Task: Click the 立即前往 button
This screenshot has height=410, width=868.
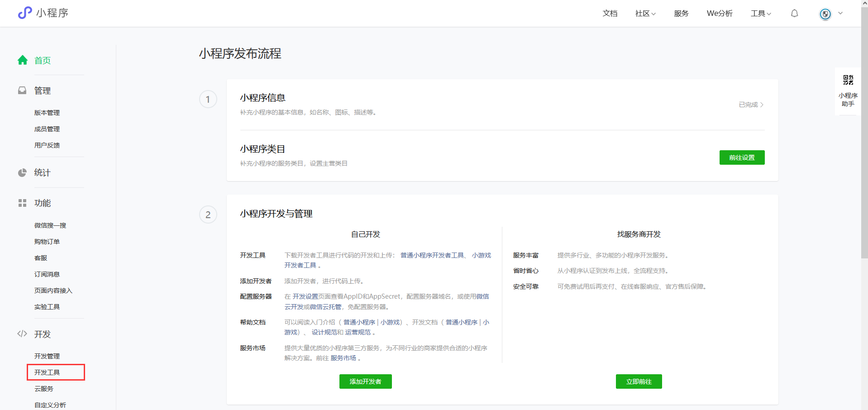Action: tap(639, 381)
